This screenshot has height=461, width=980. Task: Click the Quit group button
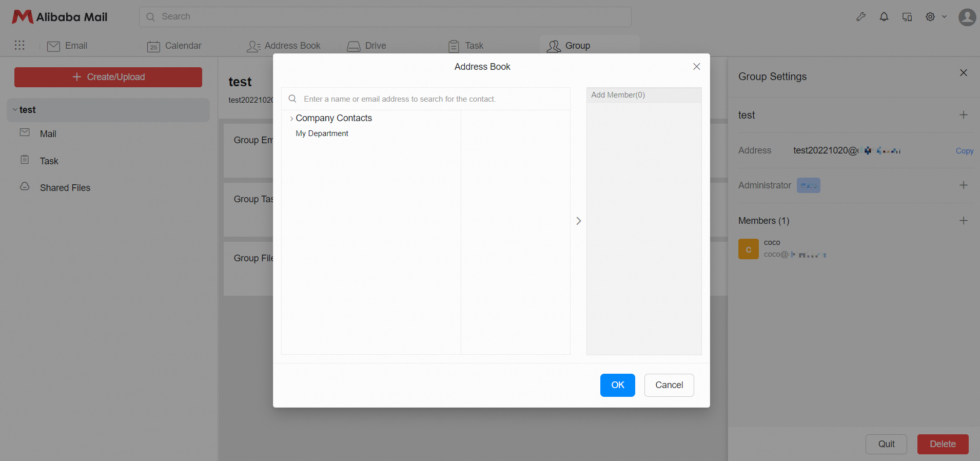pyautogui.click(x=886, y=445)
